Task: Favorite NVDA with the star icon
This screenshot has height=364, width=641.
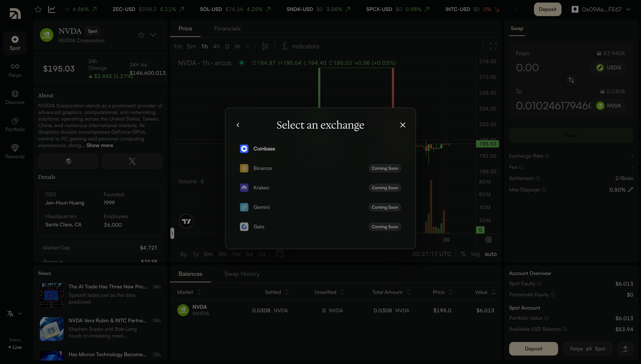Action: click(x=141, y=35)
